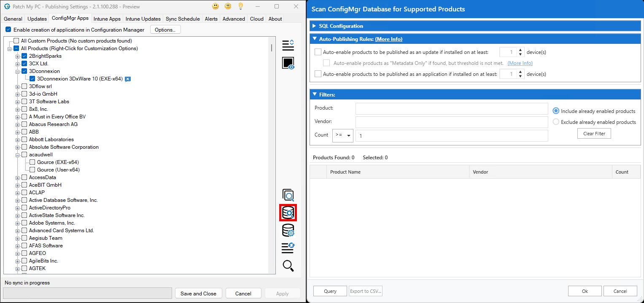
Task: Increase the device threshold using the stepper
Action: pyautogui.click(x=520, y=50)
